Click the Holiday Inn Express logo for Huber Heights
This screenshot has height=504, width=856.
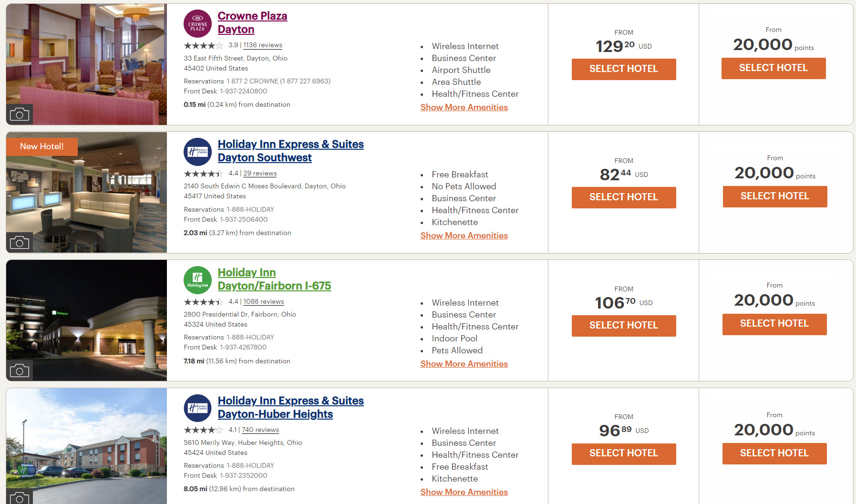[x=197, y=408]
